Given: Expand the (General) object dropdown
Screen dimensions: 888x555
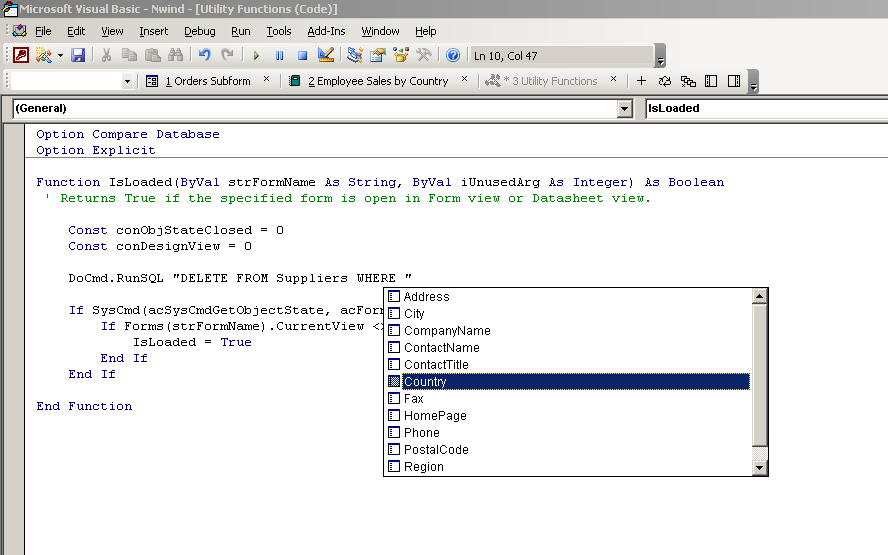Looking at the screenshot, I should coord(625,108).
